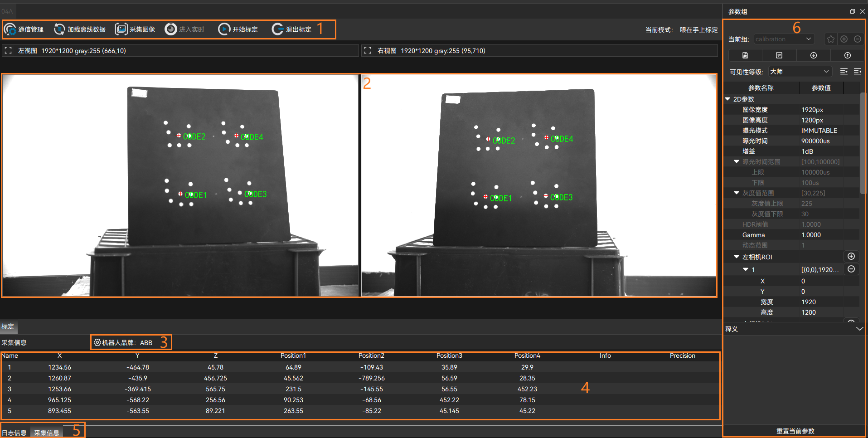Screen dimensions: 868x438
Task: Open 通信管理 communication management
Action: point(24,29)
